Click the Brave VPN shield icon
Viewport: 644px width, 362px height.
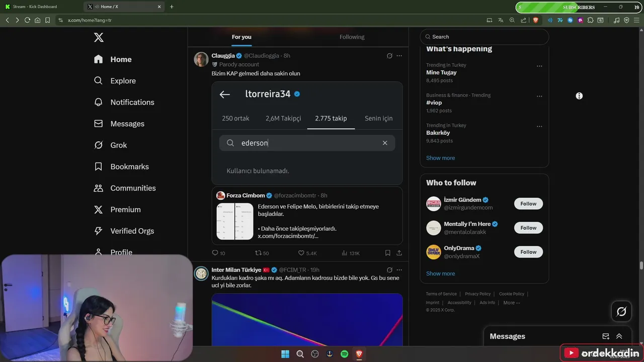coord(626,20)
